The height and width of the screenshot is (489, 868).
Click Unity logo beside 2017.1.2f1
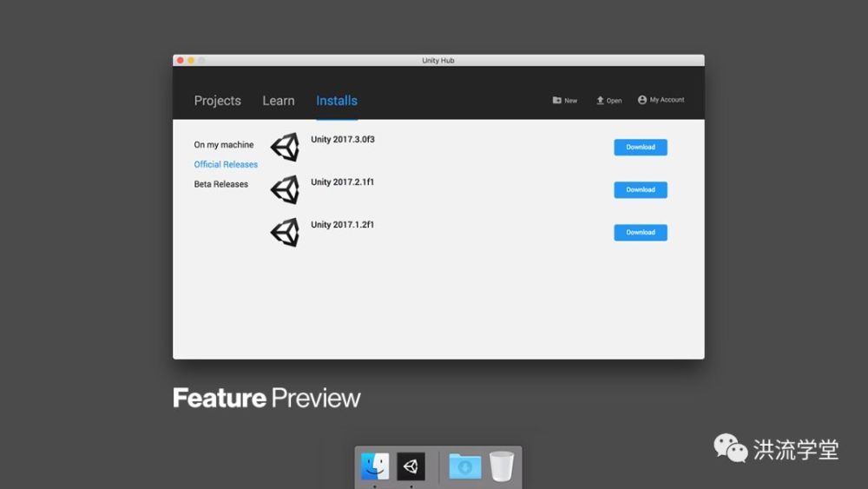tap(285, 233)
